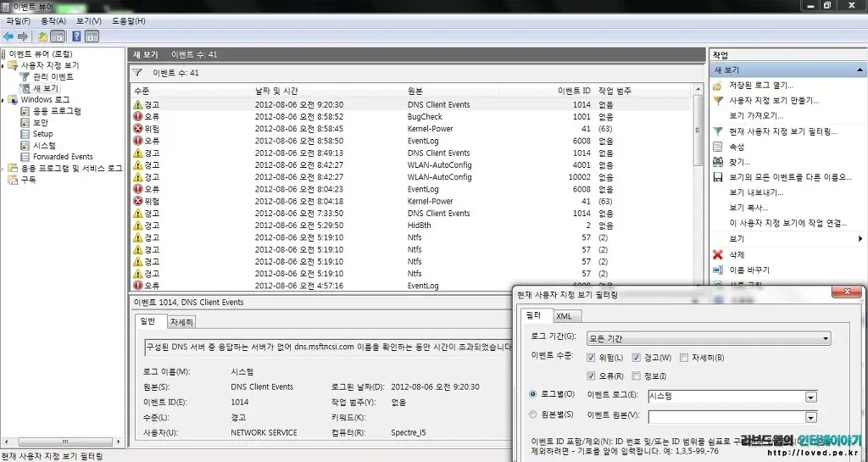The height and width of the screenshot is (462, 868).
Task: Close the 현재 사용자 지정 보기 필터링 dialog
Action: point(845,292)
